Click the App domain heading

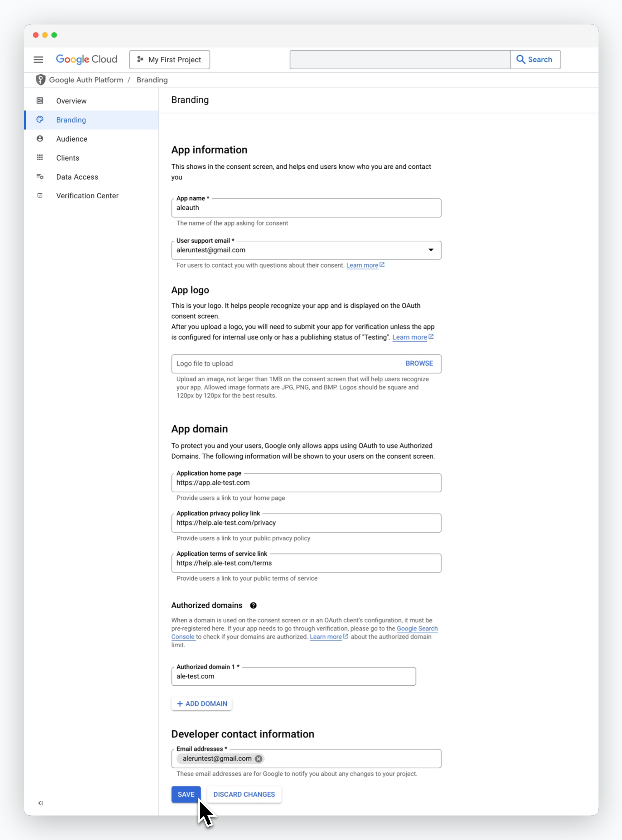200,429
